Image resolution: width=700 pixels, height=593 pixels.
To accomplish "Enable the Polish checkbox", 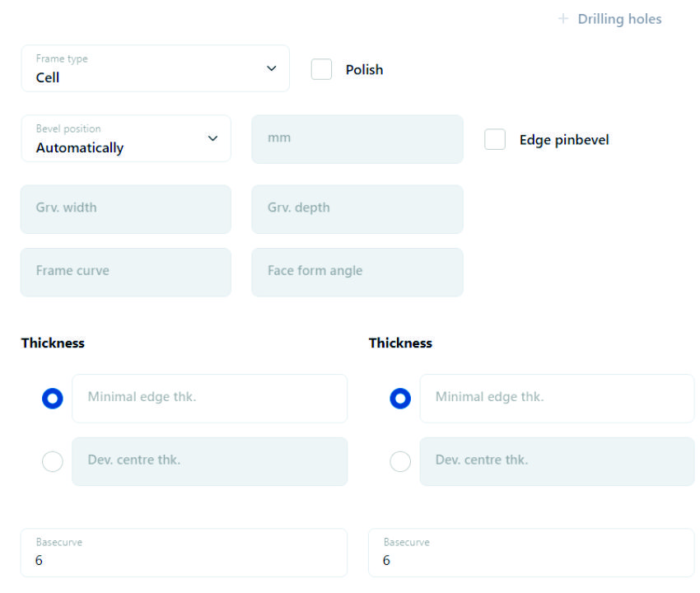I will click(x=321, y=69).
